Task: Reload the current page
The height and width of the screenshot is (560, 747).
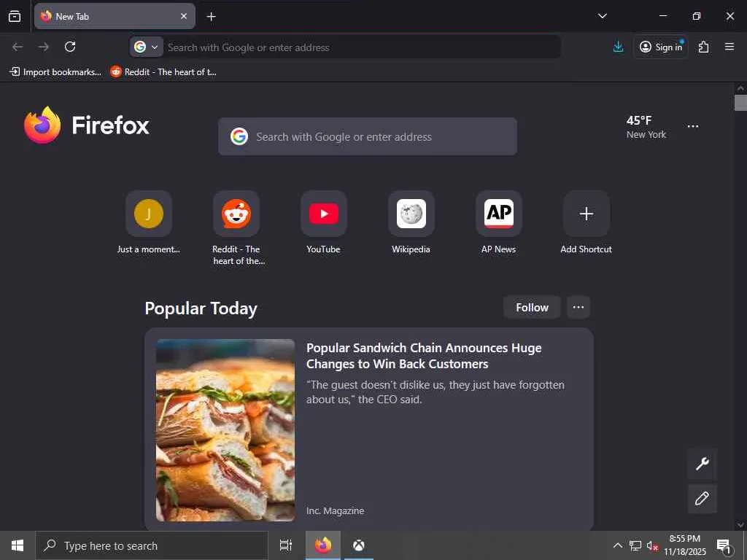Action: [x=70, y=47]
